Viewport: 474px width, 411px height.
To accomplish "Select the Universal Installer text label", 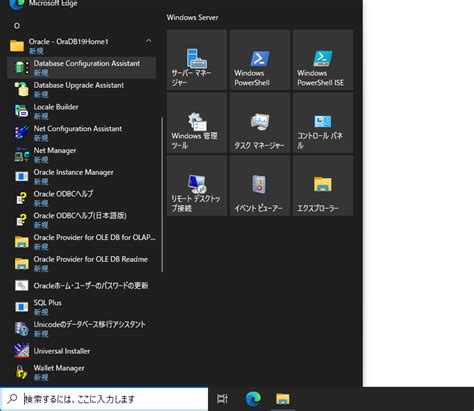I will point(62,351).
